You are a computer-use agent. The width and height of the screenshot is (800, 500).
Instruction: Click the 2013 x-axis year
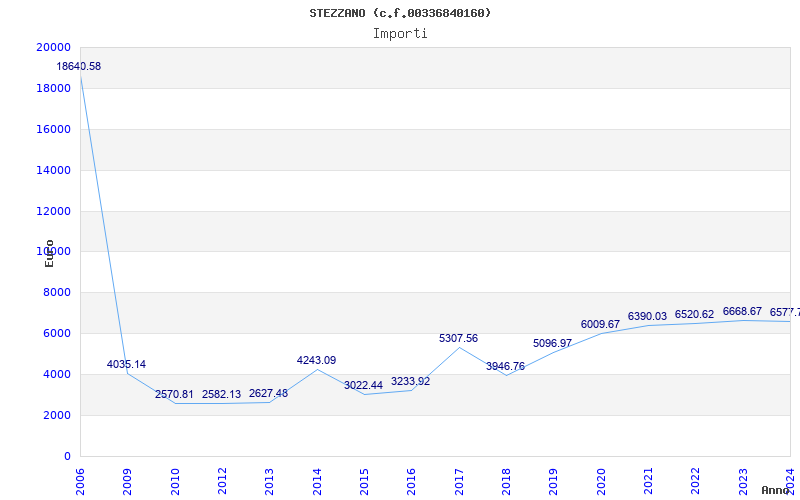point(269,481)
